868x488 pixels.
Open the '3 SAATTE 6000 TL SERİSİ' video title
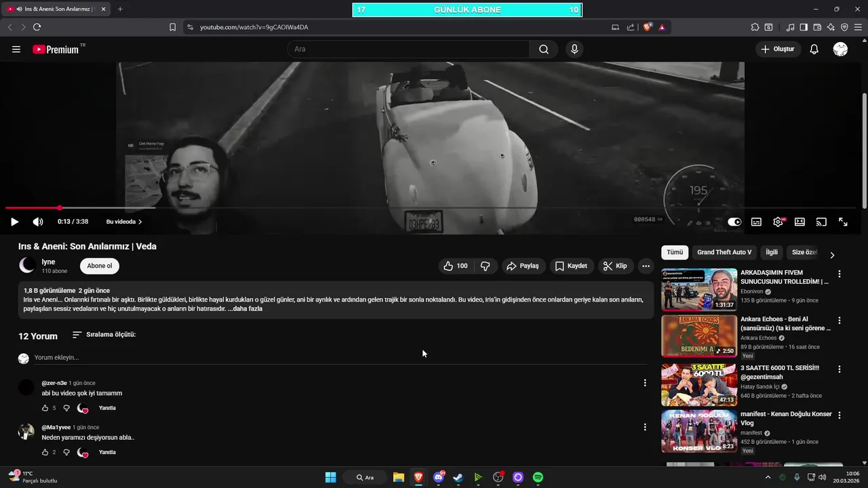coord(780,372)
